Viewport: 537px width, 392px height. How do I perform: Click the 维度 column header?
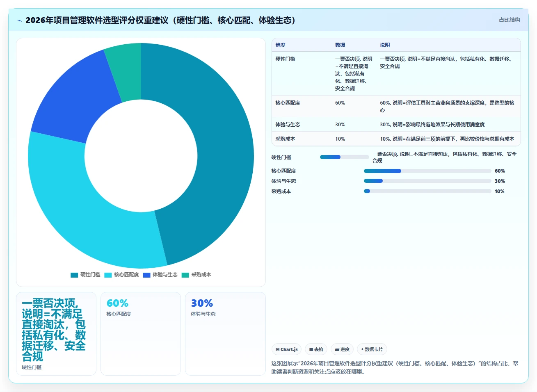point(280,45)
